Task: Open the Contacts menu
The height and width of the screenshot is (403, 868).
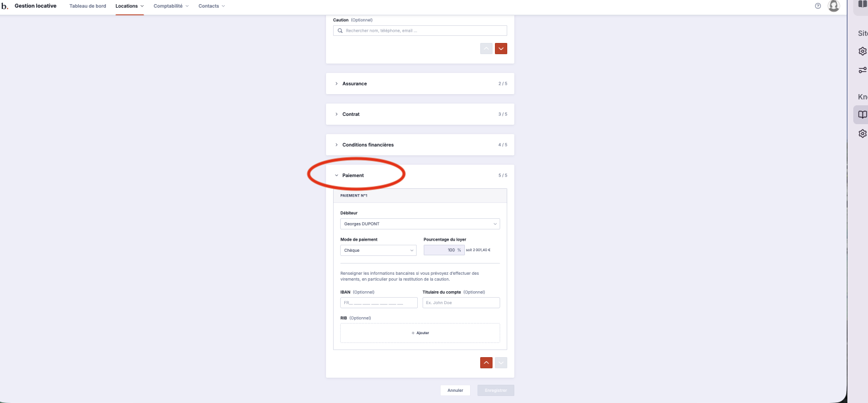Action: tap(211, 6)
